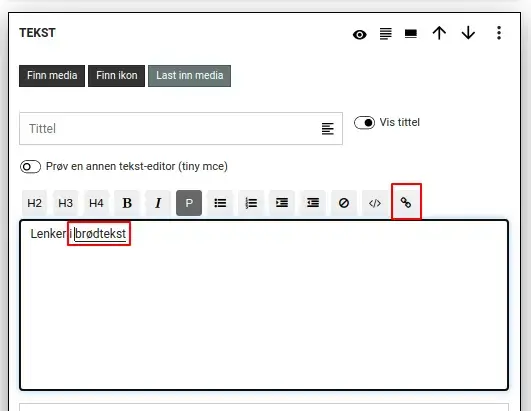The height and width of the screenshot is (411, 531).
Task: Clear formatting with the prohibition icon
Action: point(344,203)
